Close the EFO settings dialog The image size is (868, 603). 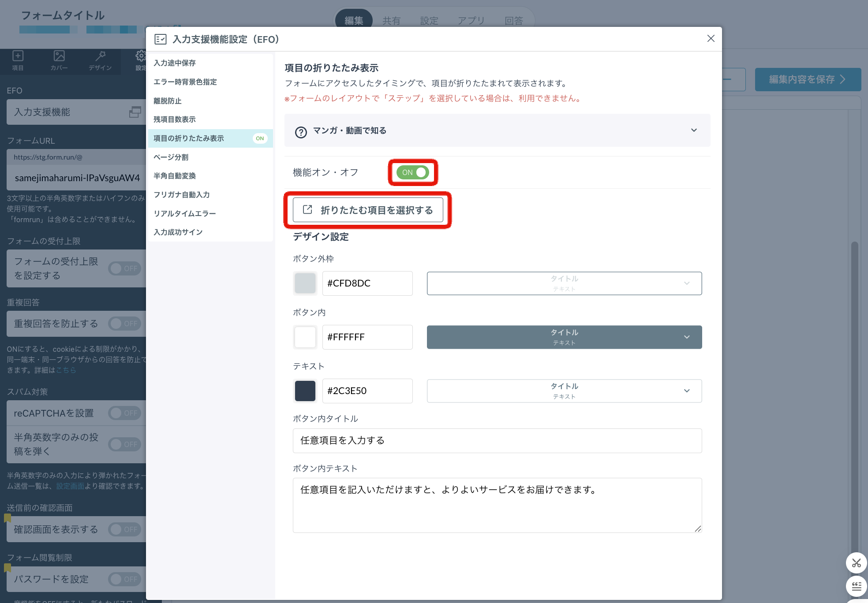(711, 39)
